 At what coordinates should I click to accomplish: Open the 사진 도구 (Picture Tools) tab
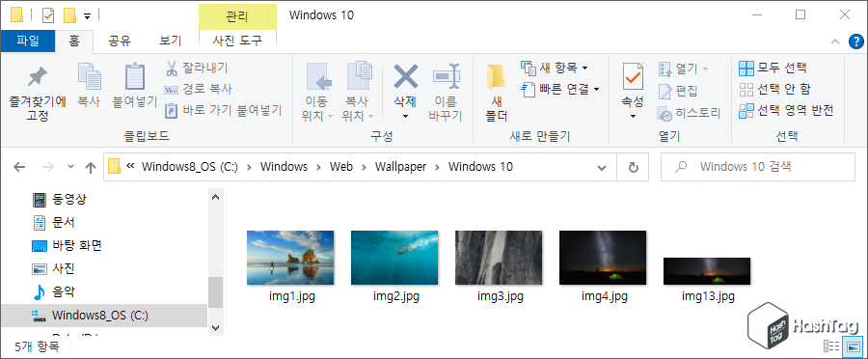(x=237, y=41)
